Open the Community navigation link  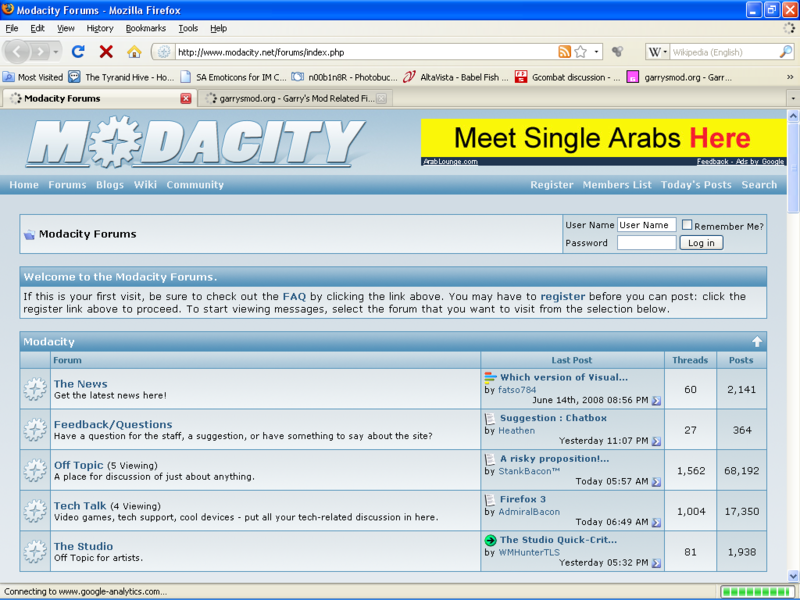(x=195, y=185)
